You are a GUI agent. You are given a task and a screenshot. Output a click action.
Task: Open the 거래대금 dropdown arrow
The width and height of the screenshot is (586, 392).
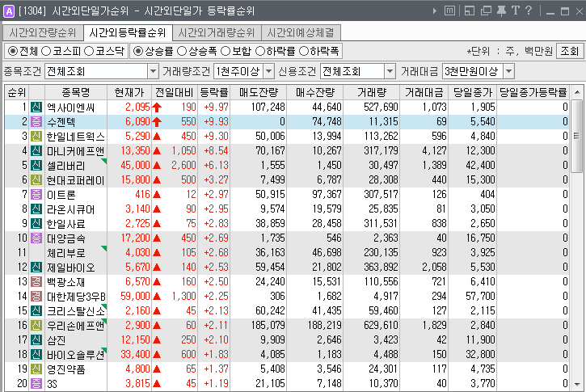click(508, 71)
